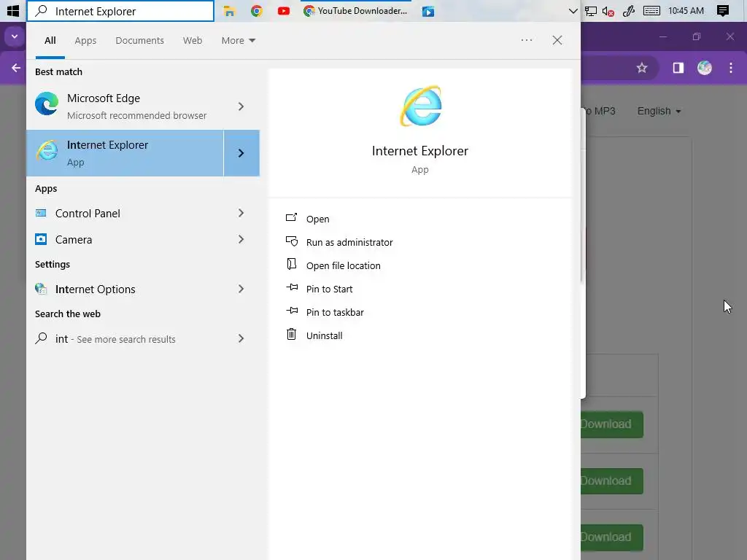Open Google Chrome taskbar icon
Image resolution: width=747 pixels, height=560 pixels.
pyautogui.click(x=257, y=11)
